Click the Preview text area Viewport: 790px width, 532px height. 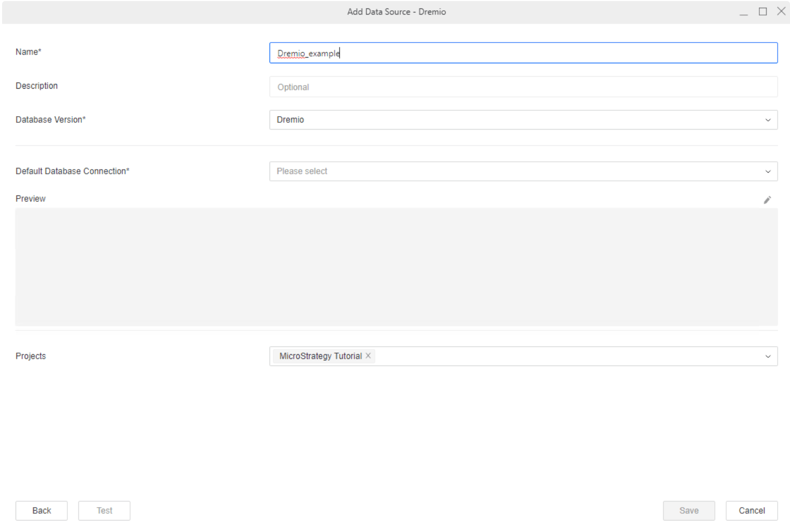[x=397, y=267]
